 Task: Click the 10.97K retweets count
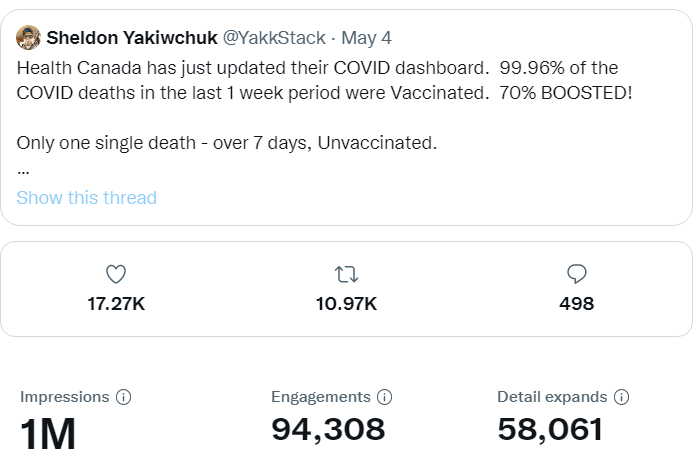(x=346, y=303)
